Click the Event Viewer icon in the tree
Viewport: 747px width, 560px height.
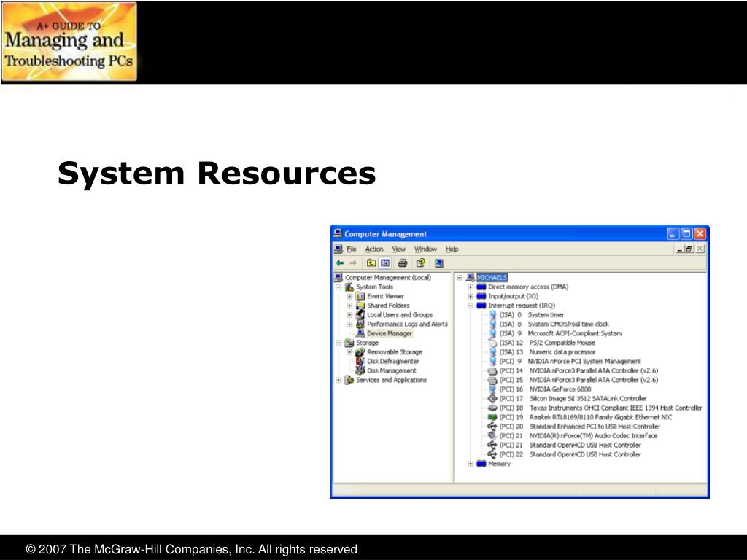360,296
